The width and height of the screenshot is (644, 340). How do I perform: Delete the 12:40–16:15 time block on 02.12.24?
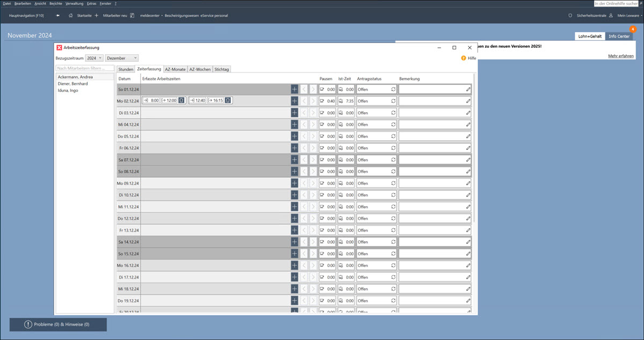pos(228,100)
